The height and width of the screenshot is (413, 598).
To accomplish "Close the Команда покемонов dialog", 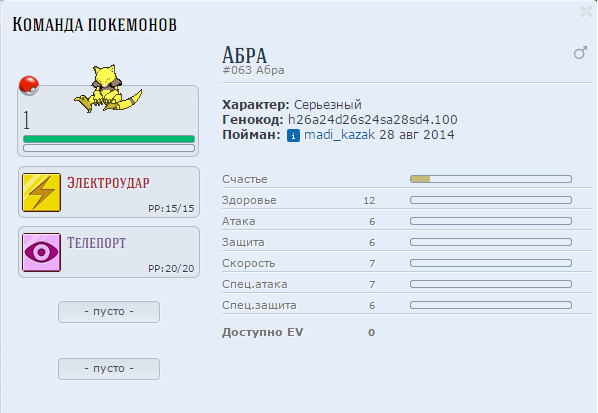I will coord(587,11).
